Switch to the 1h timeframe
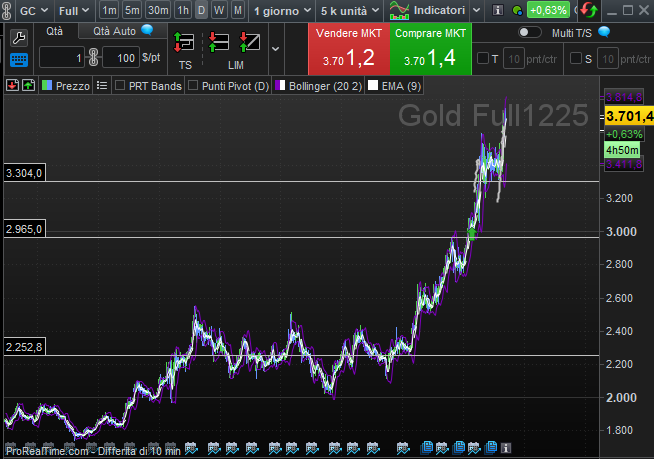 point(183,10)
